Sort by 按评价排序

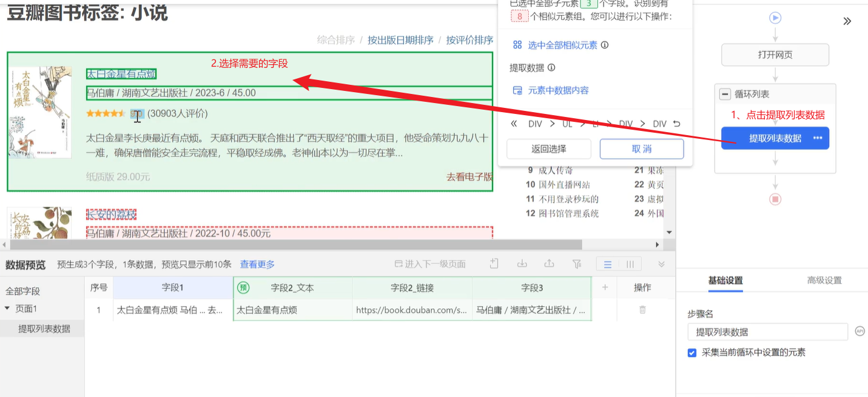coord(469,40)
